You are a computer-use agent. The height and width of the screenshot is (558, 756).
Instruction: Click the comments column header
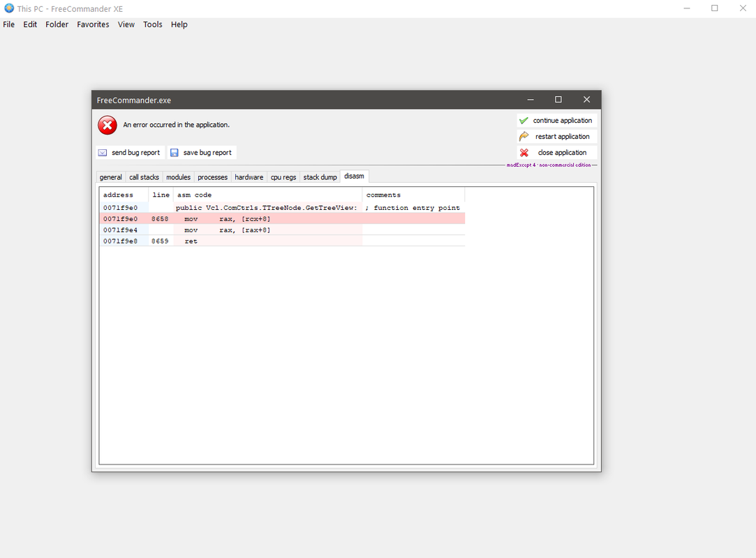click(x=413, y=195)
